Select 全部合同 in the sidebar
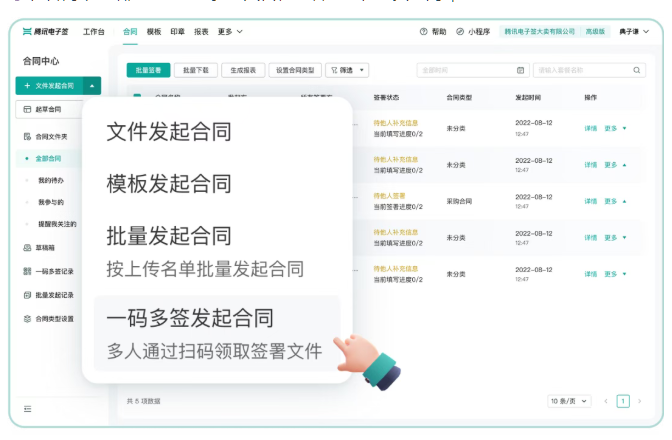672x440 pixels. click(x=48, y=159)
